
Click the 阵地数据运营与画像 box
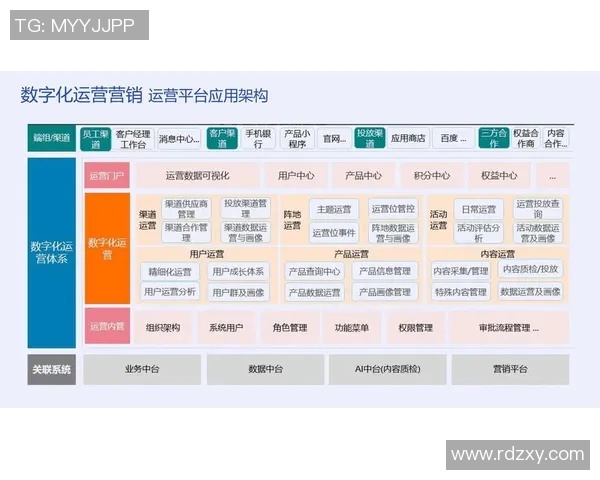coord(393,233)
